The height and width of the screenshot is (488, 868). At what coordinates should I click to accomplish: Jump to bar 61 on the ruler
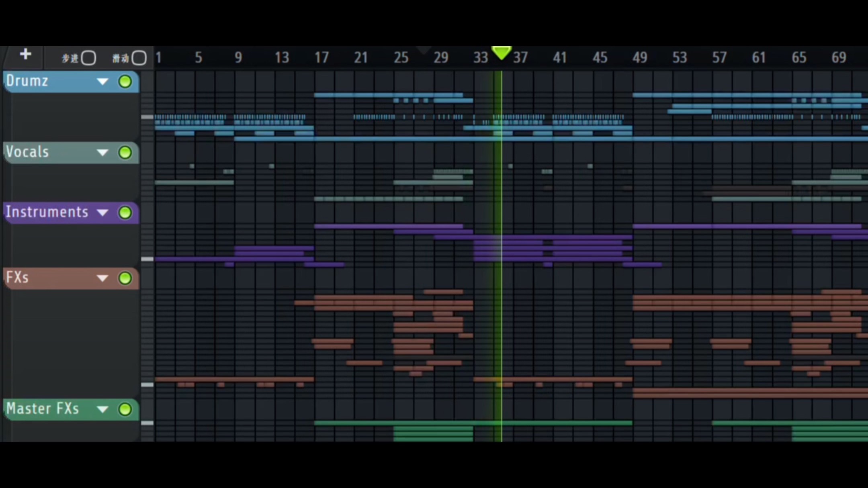coord(759,58)
